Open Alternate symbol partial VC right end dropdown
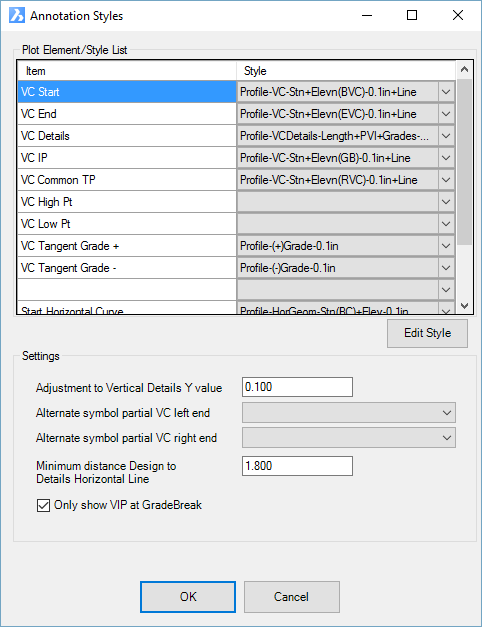This screenshot has height=627, width=482. click(348, 438)
